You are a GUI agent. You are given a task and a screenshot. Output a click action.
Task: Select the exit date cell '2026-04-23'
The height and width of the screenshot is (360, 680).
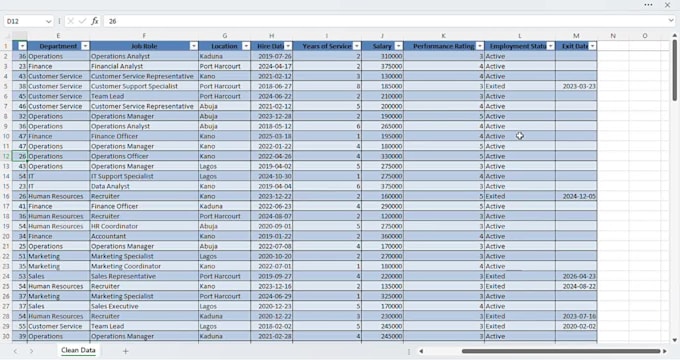coord(576,276)
